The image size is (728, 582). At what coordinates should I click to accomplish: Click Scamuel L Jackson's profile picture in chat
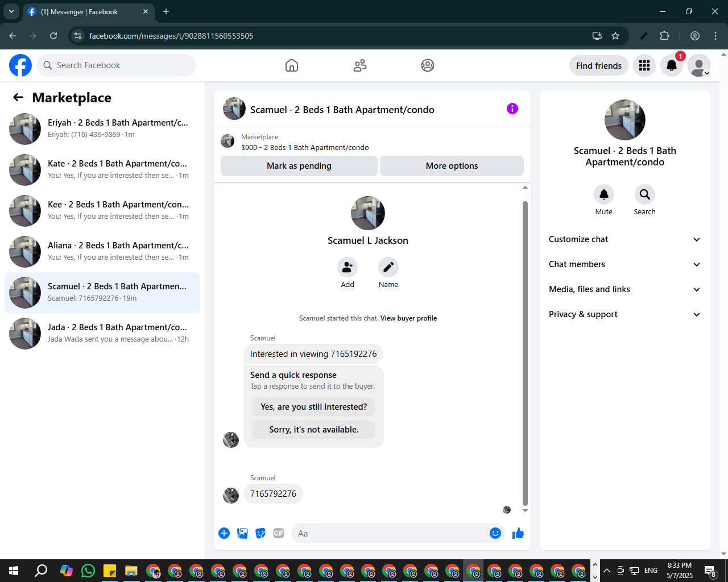368,213
